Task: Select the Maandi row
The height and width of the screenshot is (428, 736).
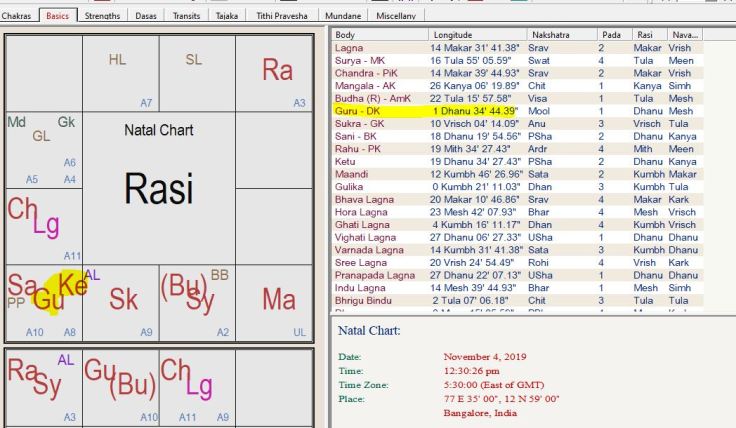Action: (x=518, y=175)
